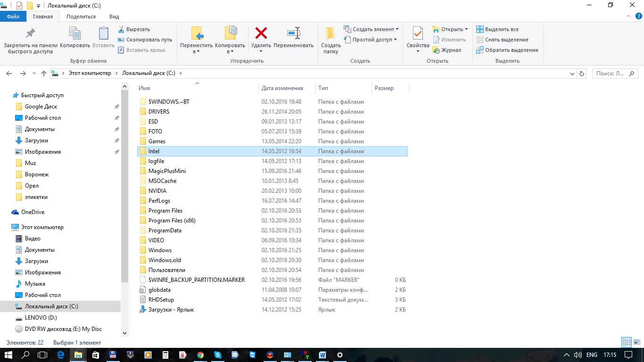The height and width of the screenshot is (362, 644).
Task: Click the Create folder (Создать папку) icon
Action: (330, 33)
